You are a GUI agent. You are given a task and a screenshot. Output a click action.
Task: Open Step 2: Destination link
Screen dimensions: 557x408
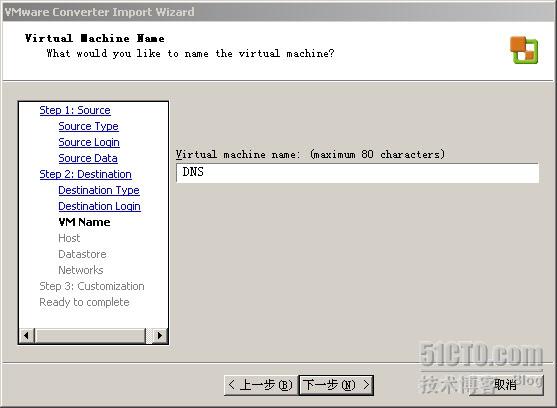tap(85, 174)
